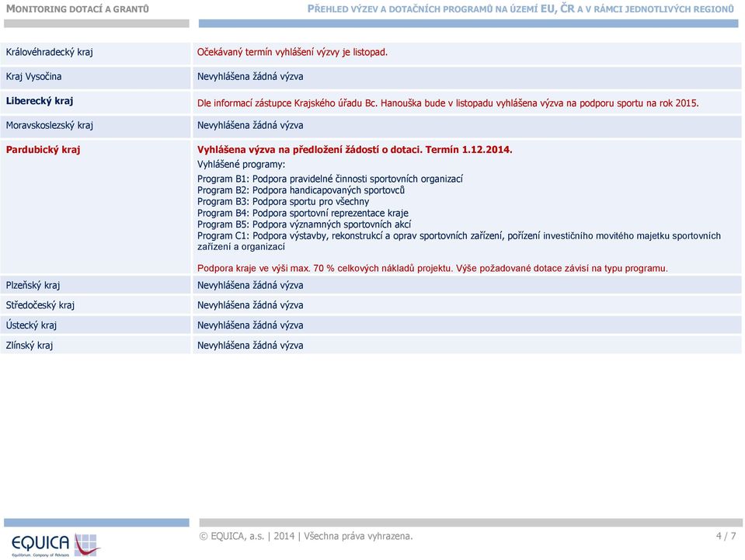Screen dimensions: 745x560
Task: Click 'Nevyhlášena žádná výzva' in Středočeský kraj row
Action: (x=250, y=305)
